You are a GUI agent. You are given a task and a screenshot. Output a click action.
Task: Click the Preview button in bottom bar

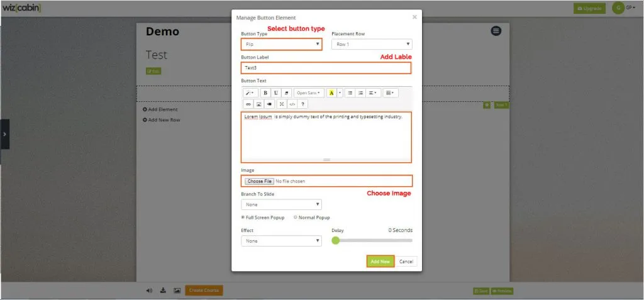tap(502, 291)
